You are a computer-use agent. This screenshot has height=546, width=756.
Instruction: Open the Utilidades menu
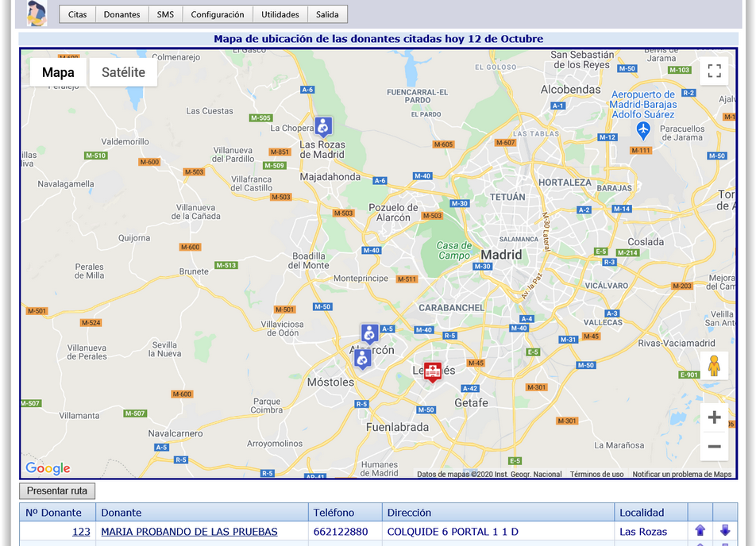tap(280, 14)
